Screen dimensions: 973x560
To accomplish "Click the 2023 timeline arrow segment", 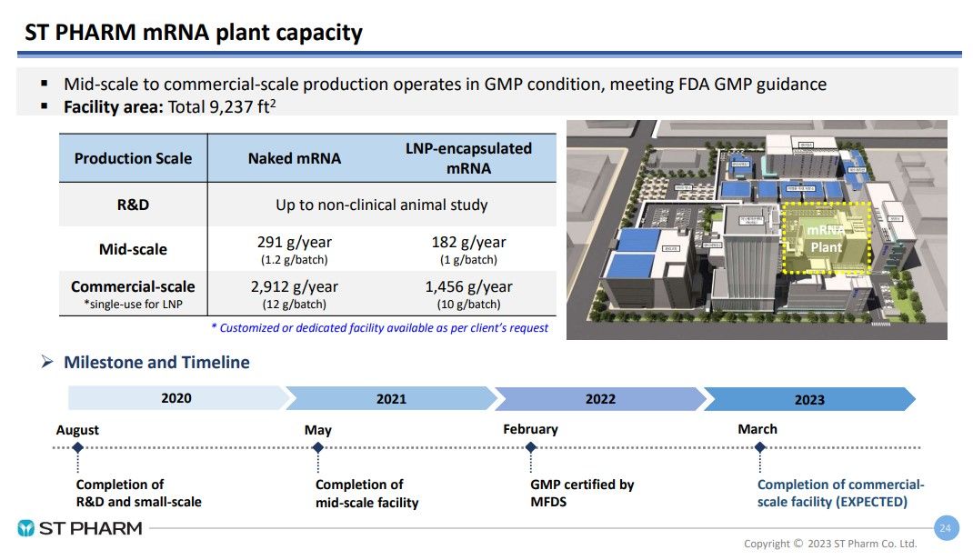I will (x=809, y=399).
